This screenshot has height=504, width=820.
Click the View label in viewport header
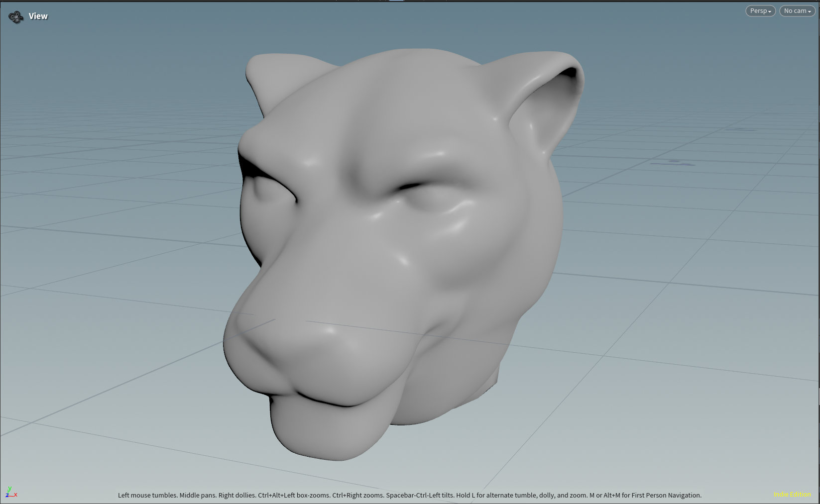point(38,16)
